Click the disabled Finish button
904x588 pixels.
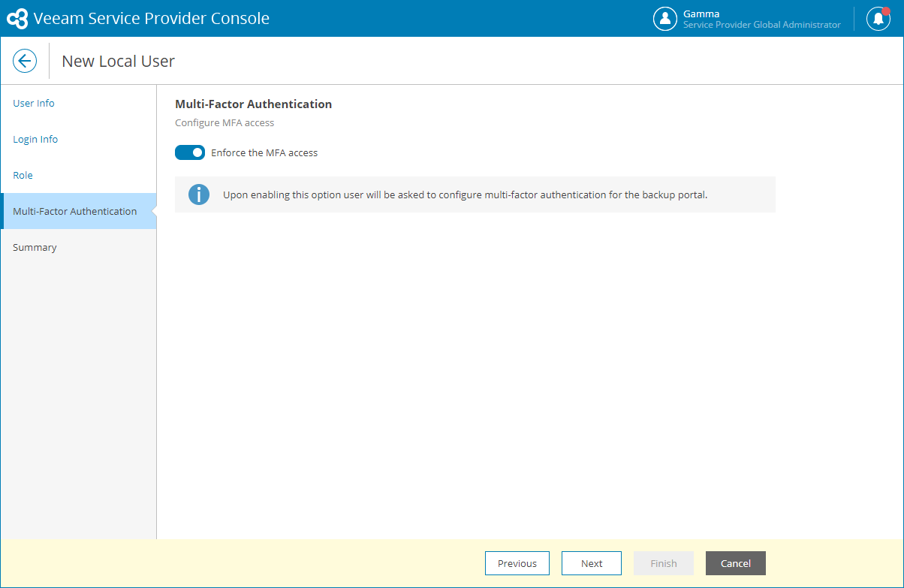click(664, 563)
